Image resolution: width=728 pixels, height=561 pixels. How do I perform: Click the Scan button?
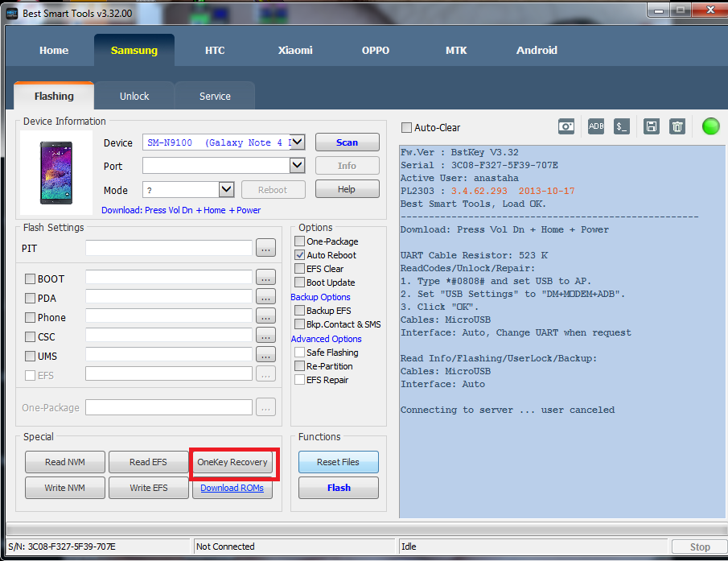[348, 142]
